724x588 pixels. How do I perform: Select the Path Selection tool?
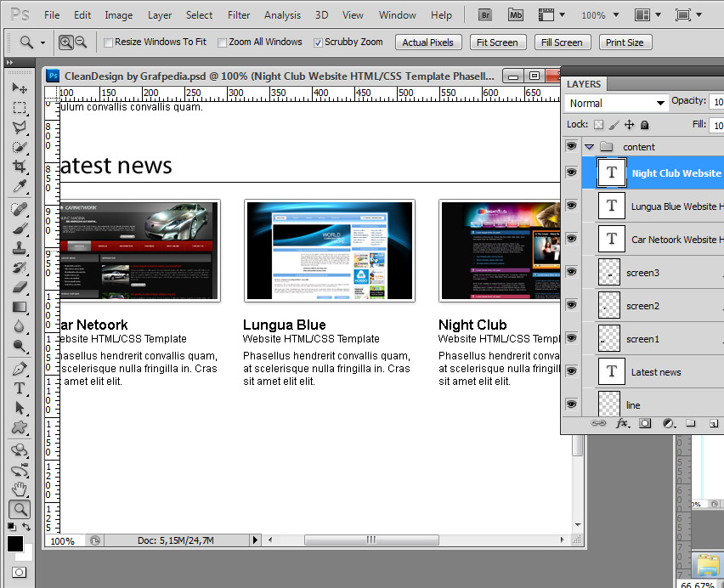point(20,408)
